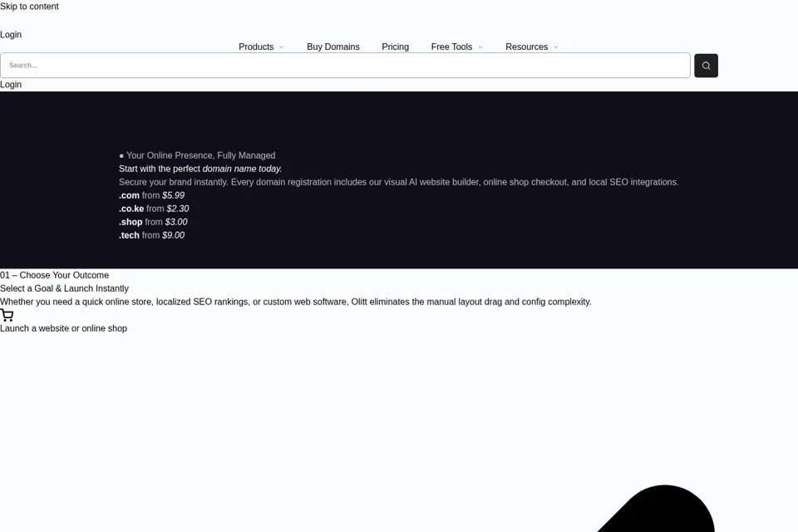Follow the Skip to content link
798x532 pixels.
click(x=30, y=7)
